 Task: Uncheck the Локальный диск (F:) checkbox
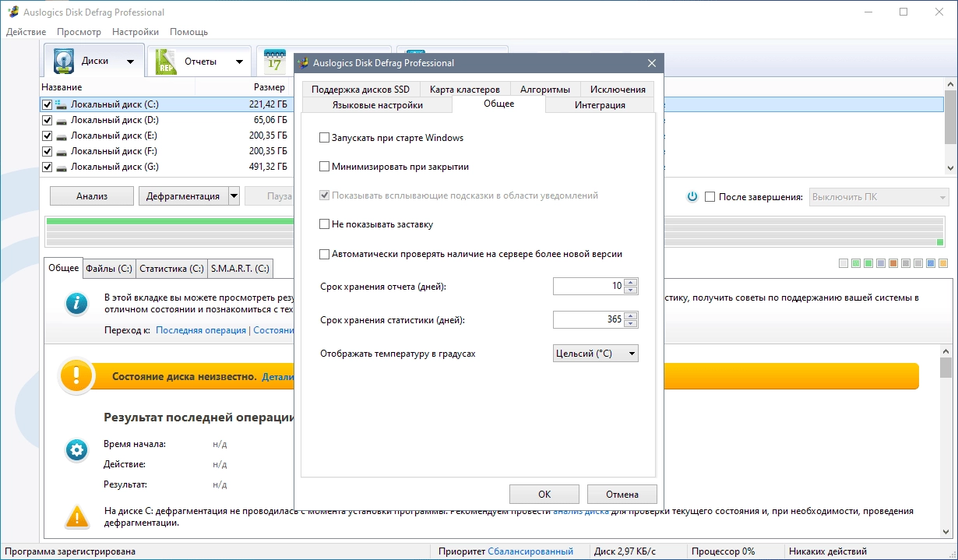48,151
